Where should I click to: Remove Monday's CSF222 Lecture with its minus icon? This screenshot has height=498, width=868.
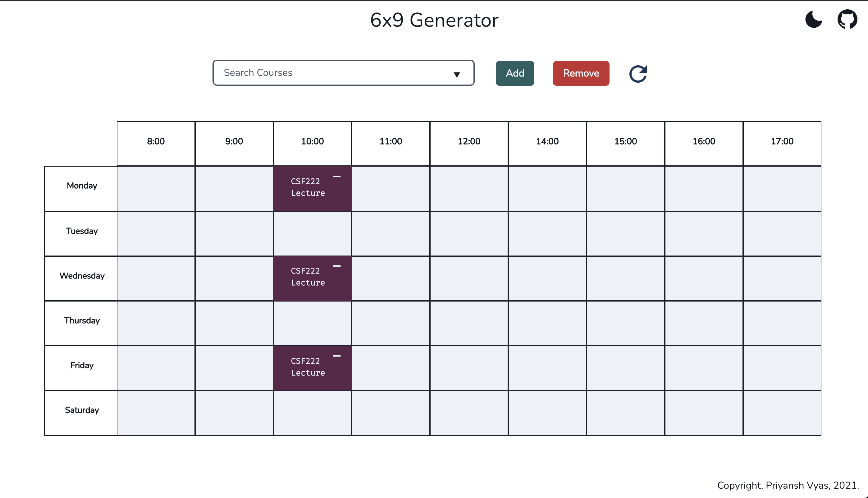coord(337,176)
